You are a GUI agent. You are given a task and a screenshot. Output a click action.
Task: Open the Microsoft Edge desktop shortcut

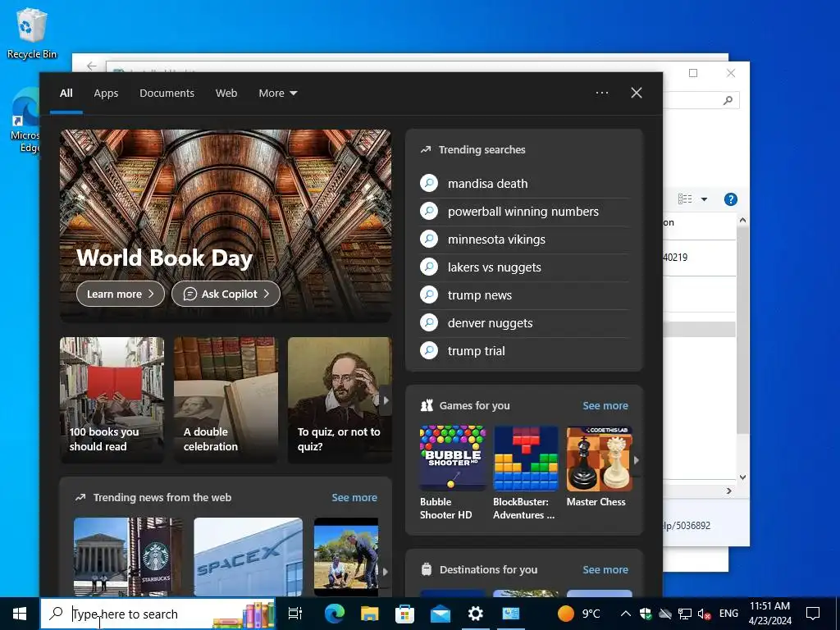point(25,121)
